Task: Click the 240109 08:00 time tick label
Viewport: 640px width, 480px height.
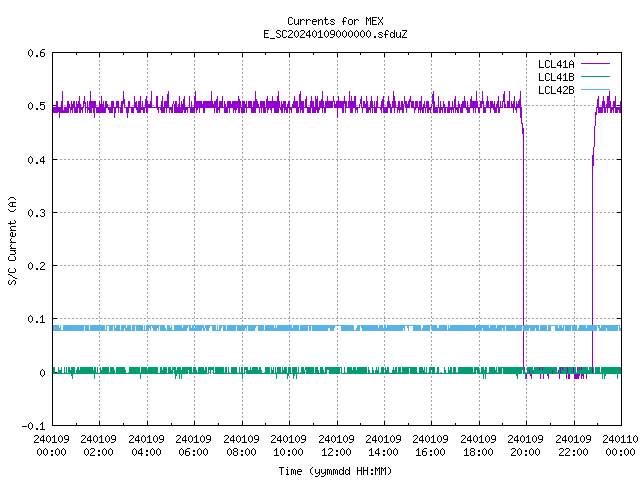Action: 241,446
